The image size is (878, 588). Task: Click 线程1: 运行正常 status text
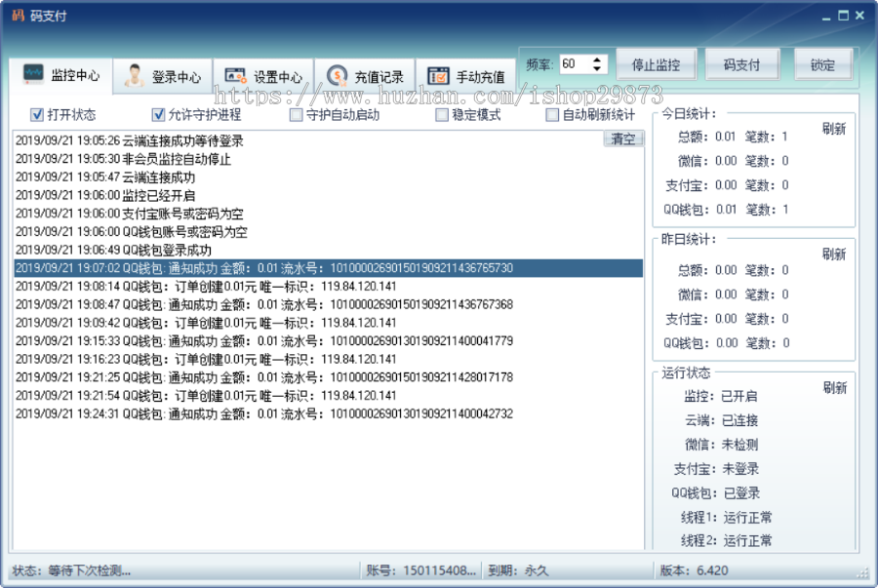click(x=726, y=517)
